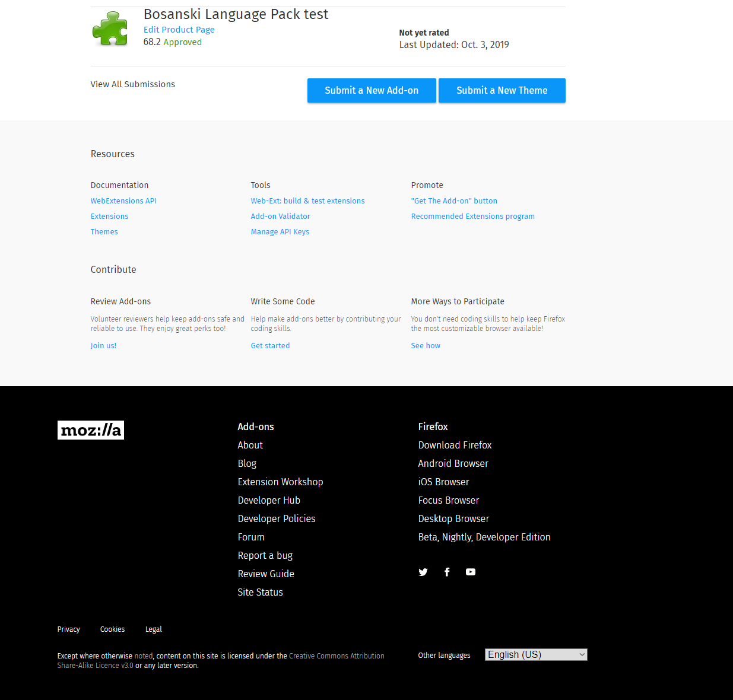The height and width of the screenshot is (700, 733).
Task: Click the Get The Add-on button link
Action: point(454,201)
